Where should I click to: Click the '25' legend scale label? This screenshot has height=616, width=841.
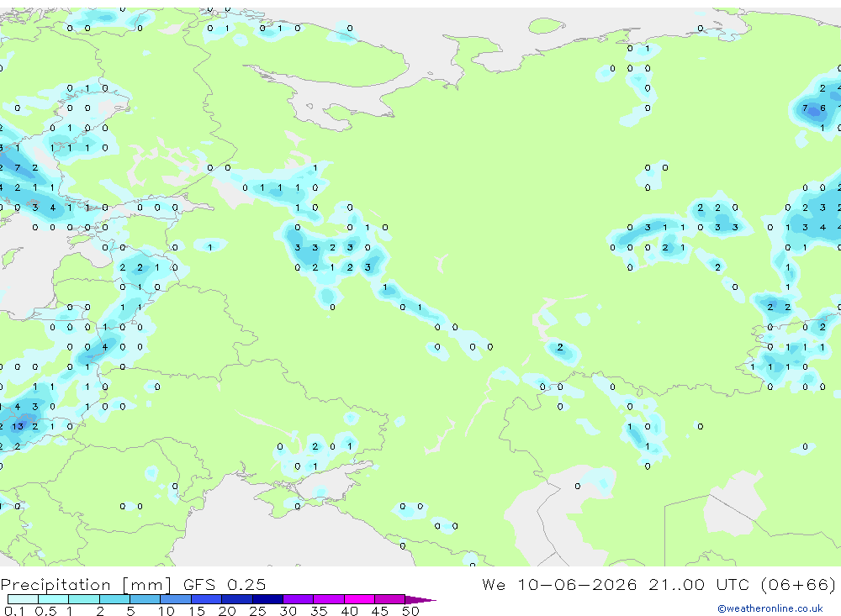pos(258,611)
